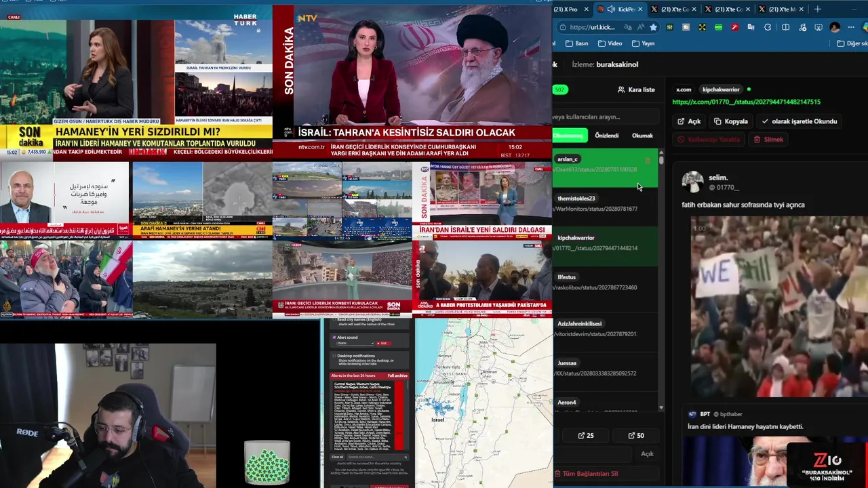
Task: Open the browser three-dots menu
Action: pos(851,27)
